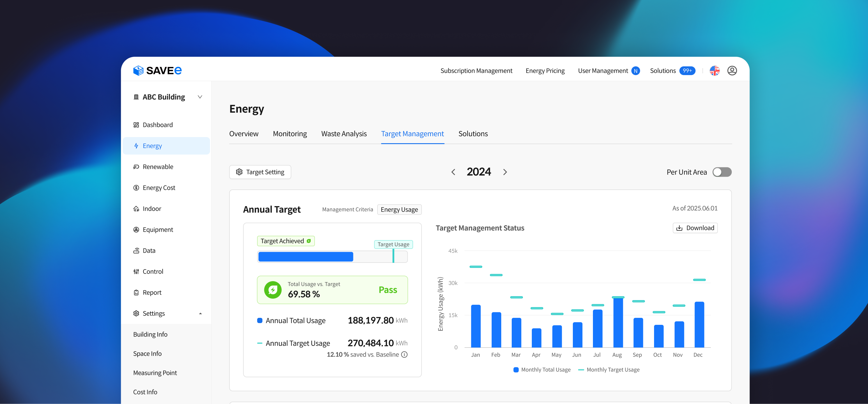Viewport: 868px width, 404px height.
Task: Open Solutions in the top menu
Action: pyautogui.click(x=663, y=71)
